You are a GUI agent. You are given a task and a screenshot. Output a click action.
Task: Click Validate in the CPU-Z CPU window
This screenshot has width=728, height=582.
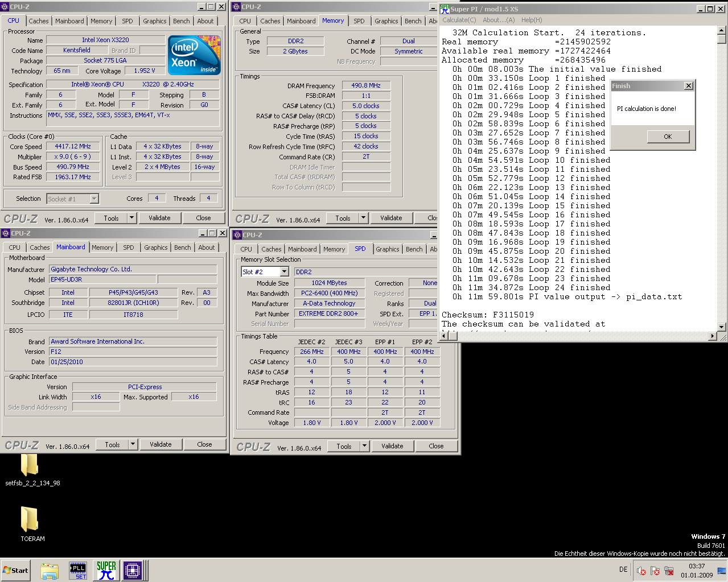pyautogui.click(x=159, y=218)
